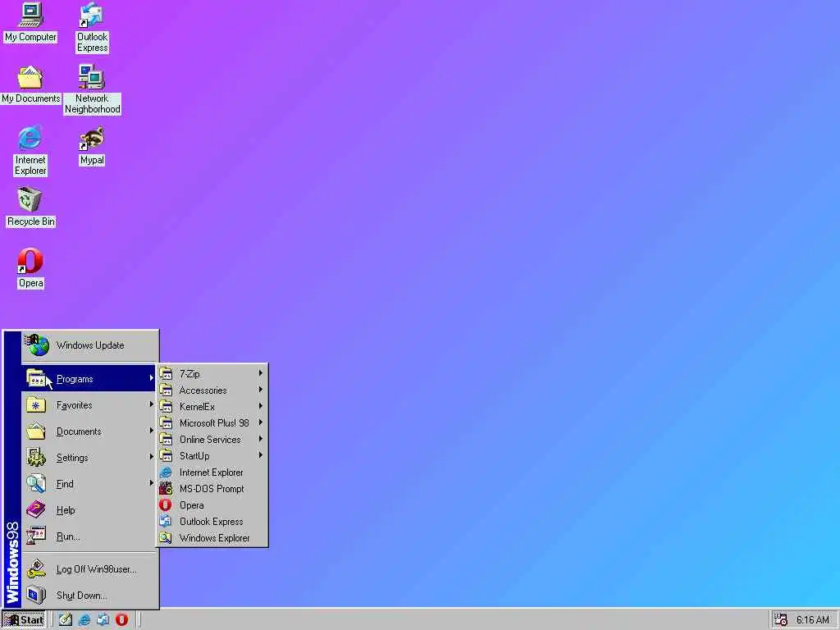The height and width of the screenshot is (630, 840).
Task: Click the Accessories program group folder icon
Action: 166,390
